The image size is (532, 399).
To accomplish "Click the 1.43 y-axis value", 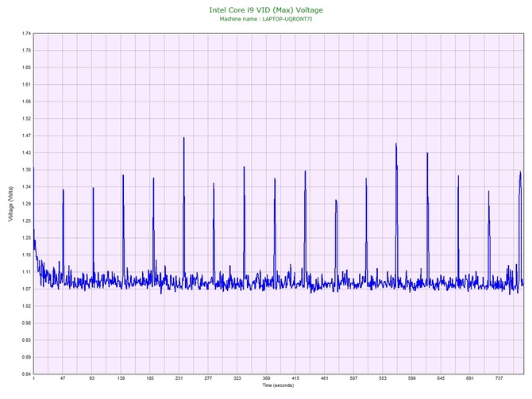I will (26, 153).
